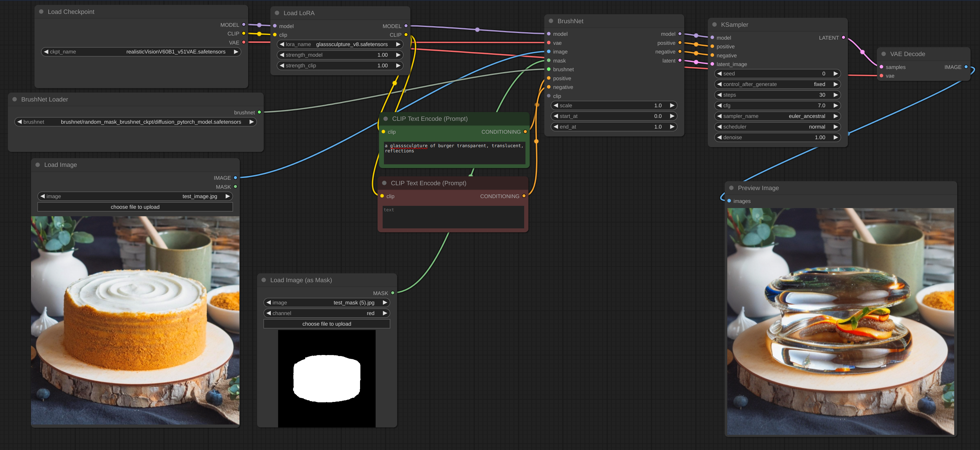Open the sampler_name selector in KSampler

pyautogui.click(x=836, y=116)
